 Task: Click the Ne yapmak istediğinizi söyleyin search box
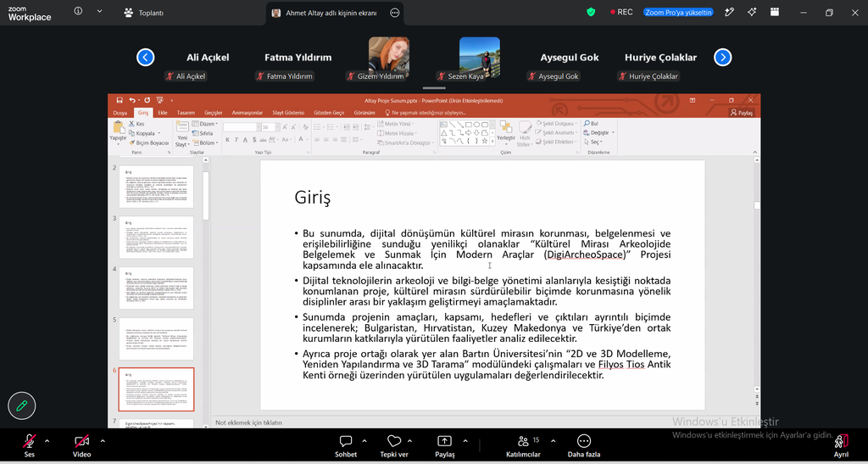[425, 113]
